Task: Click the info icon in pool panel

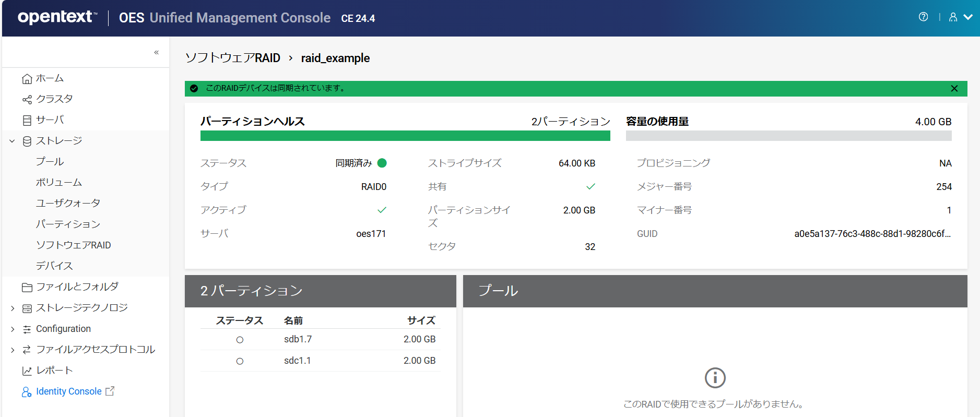Action: [715, 378]
